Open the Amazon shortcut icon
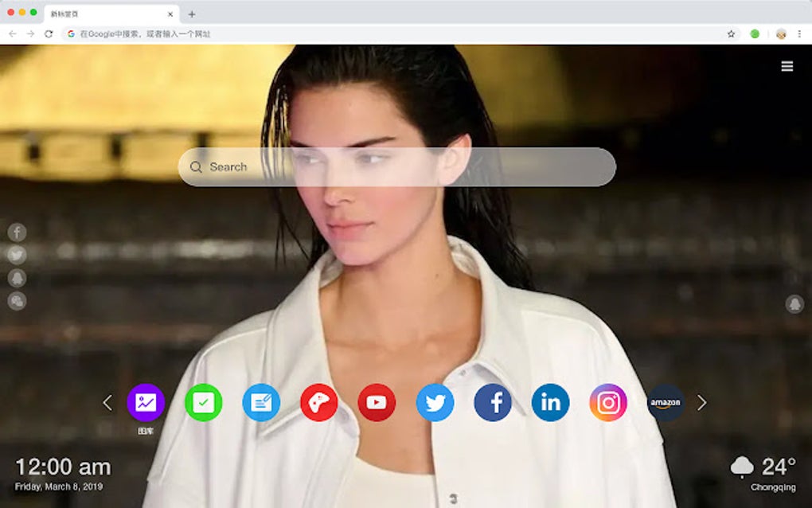This screenshot has width=812, height=508. pyautogui.click(x=666, y=402)
